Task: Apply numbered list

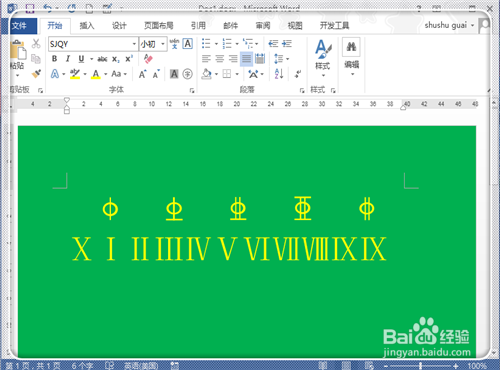Action: coord(227,44)
